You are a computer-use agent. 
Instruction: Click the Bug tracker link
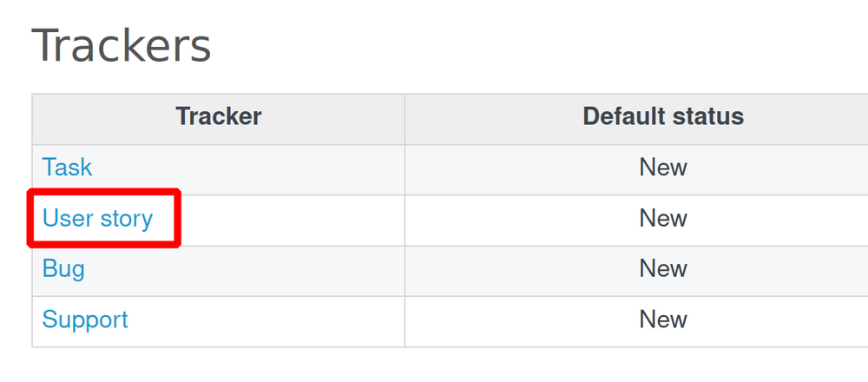[63, 269]
